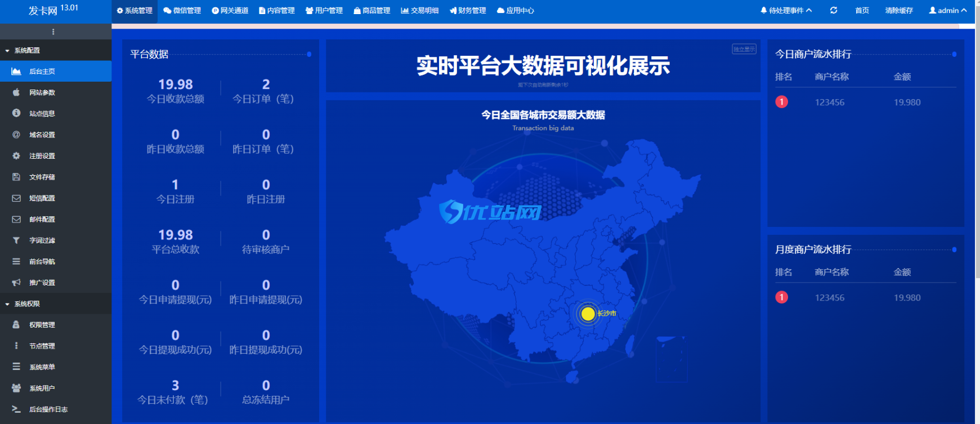Click the 今日收款总额 value 19.98
Viewport: 980px width, 424px height.
pos(176,84)
